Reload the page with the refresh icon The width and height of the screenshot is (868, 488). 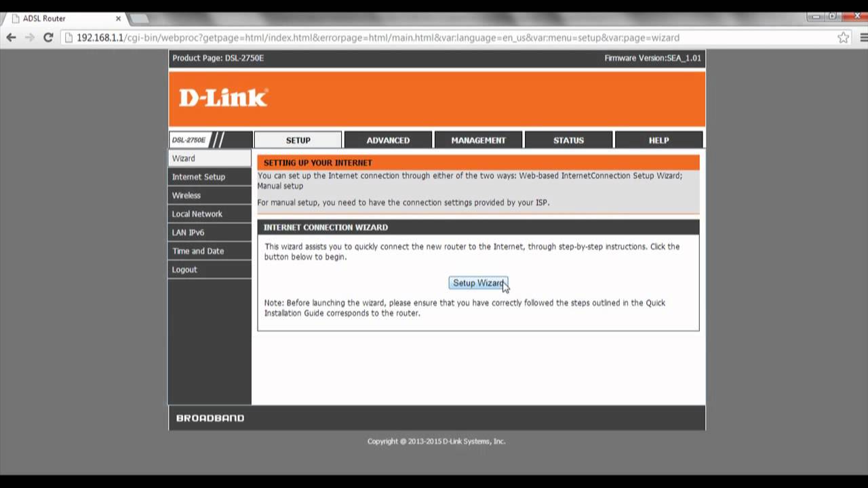tap(48, 38)
